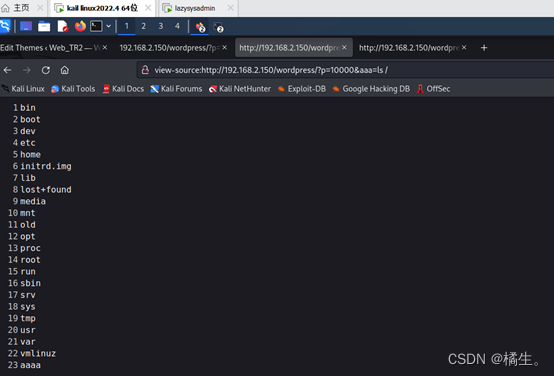Click the 'tmp' source line
This screenshot has height=376, width=554.
28,318
